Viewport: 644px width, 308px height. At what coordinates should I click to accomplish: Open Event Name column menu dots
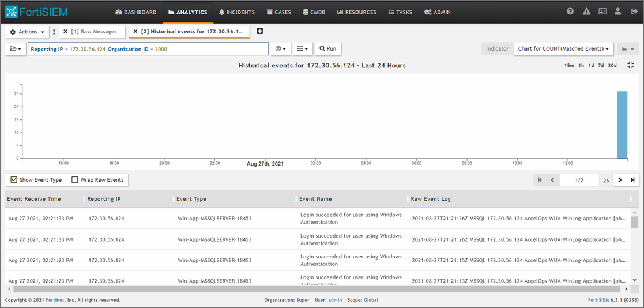point(296,199)
